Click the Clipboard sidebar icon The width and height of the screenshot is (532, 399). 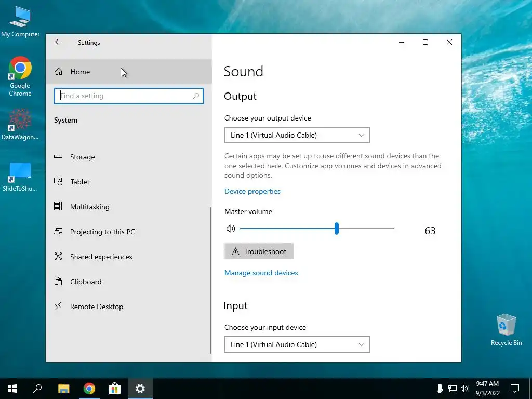coord(58,281)
